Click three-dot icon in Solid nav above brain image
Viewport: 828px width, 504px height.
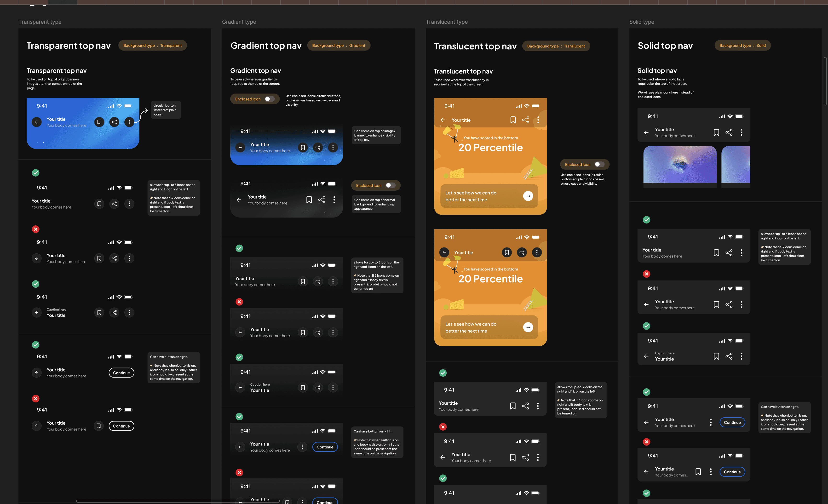(x=741, y=132)
